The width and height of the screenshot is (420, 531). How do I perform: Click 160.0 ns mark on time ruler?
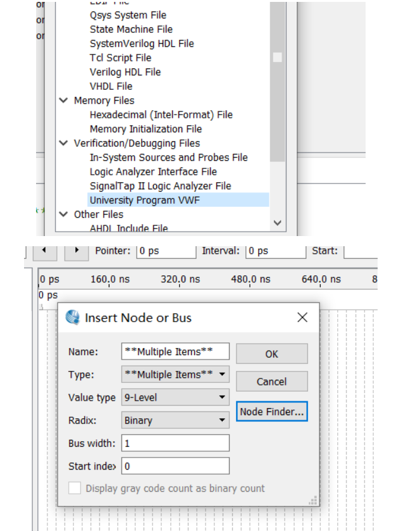(109, 279)
